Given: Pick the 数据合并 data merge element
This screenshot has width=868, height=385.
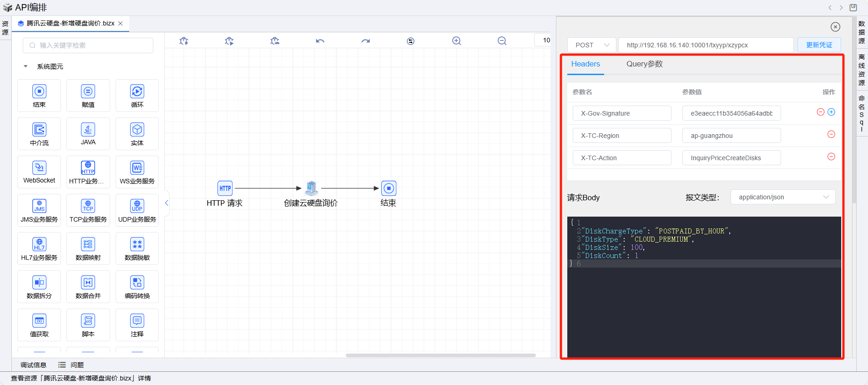Looking at the screenshot, I should pyautogui.click(x=88, y=287).
